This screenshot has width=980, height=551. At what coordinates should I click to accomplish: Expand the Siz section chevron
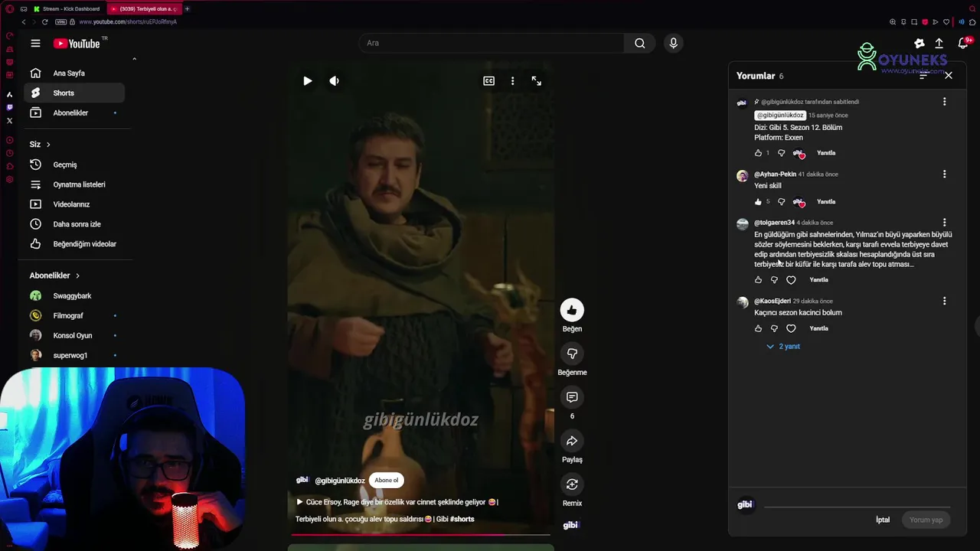(48, 145)
